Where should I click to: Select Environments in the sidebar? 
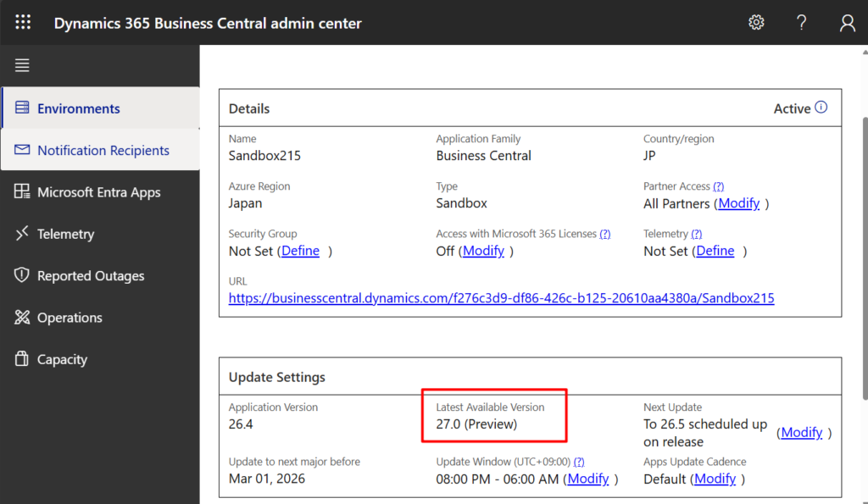(78, 108)
